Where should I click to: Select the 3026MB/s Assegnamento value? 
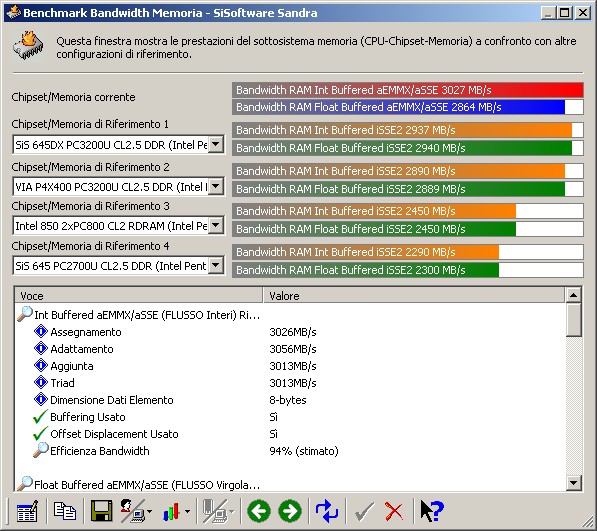point(292,332)
